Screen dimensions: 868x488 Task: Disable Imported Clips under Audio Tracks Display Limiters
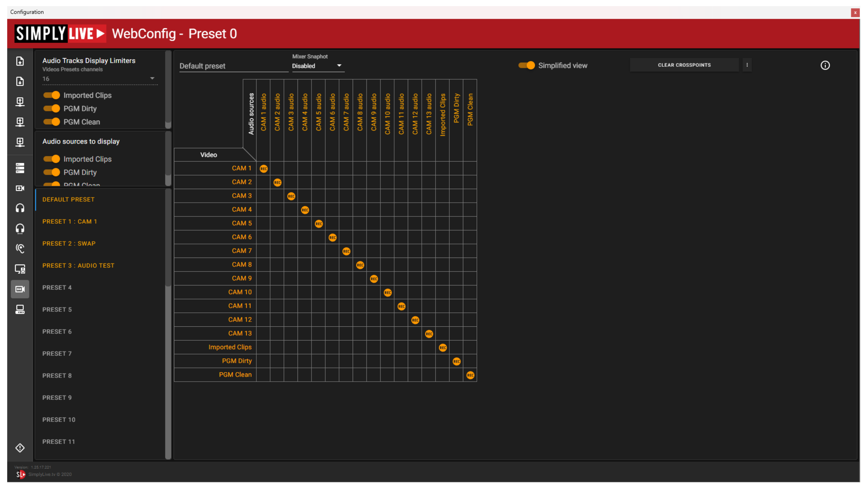(x=52, y=95)
